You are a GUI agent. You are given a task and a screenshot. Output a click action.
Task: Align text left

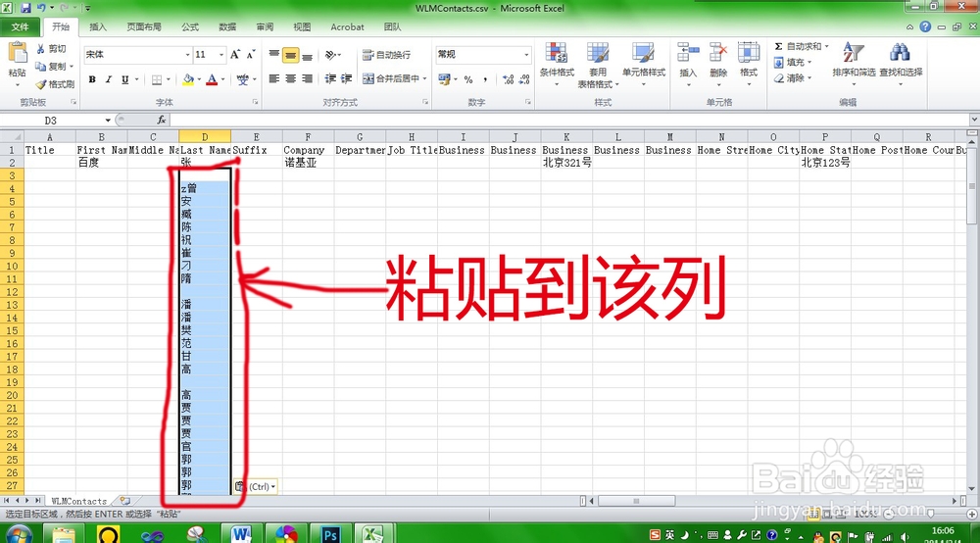click(x=273, y=78)
